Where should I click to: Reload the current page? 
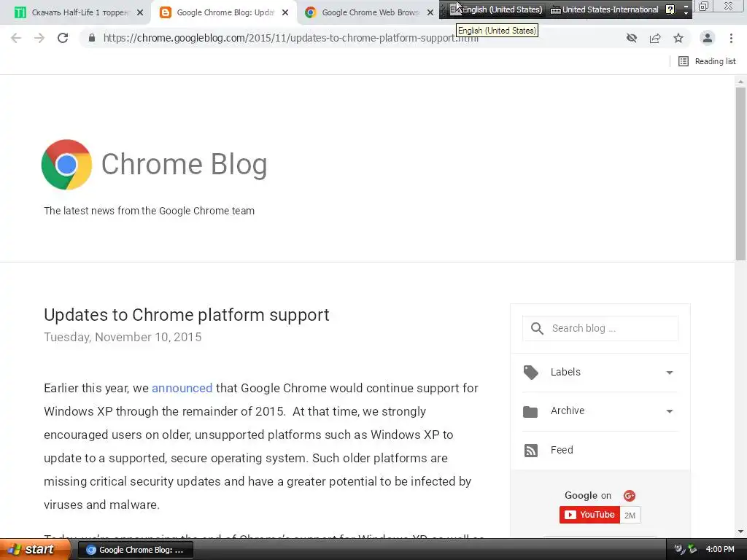click(x=63, y=38)
